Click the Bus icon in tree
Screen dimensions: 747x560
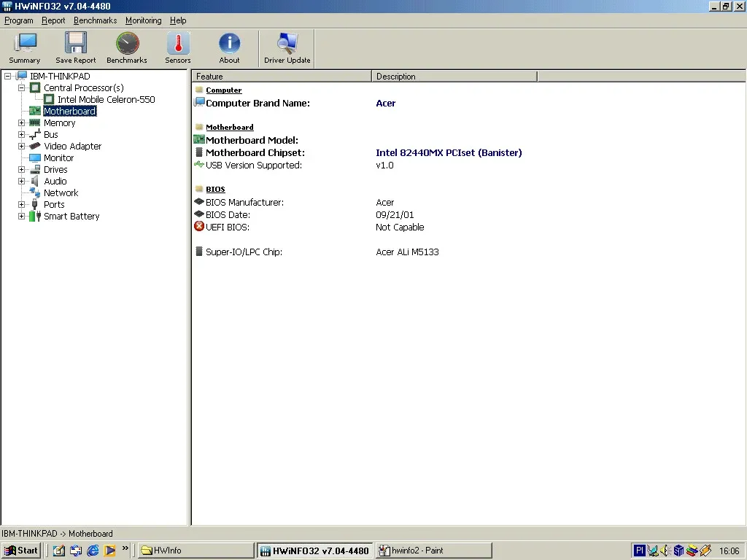pos(35,134)
